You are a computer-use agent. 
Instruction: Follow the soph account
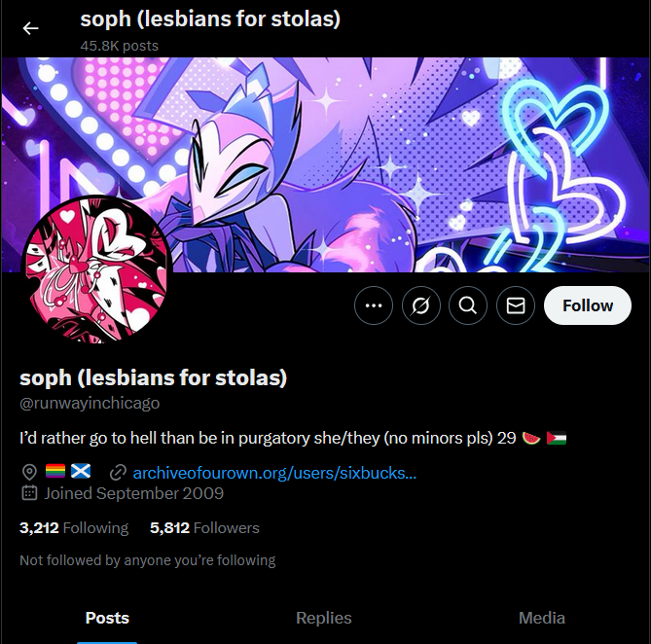[x=588, y=305]
